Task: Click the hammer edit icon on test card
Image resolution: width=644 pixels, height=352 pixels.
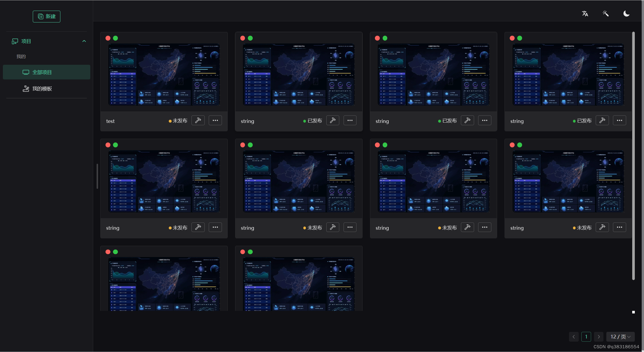Action: 198,120
